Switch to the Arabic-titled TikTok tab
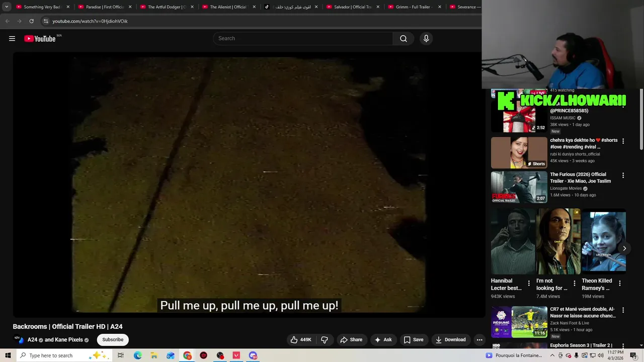 pos(291,7)
